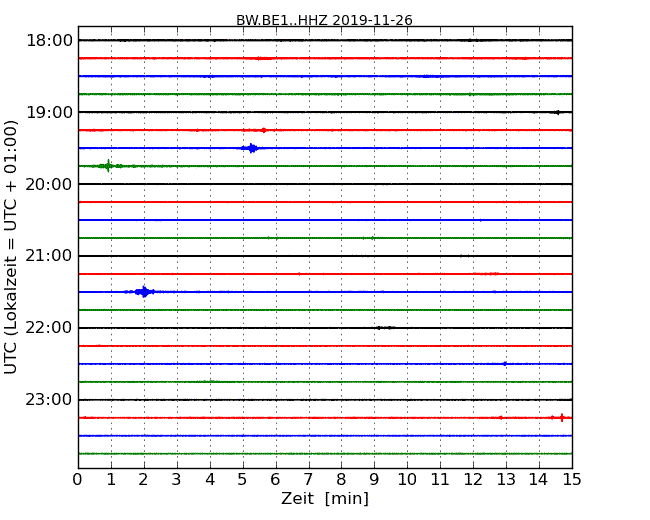Select the blue blip near minute 13
This screenshot has height=520, width=650.
504,364
